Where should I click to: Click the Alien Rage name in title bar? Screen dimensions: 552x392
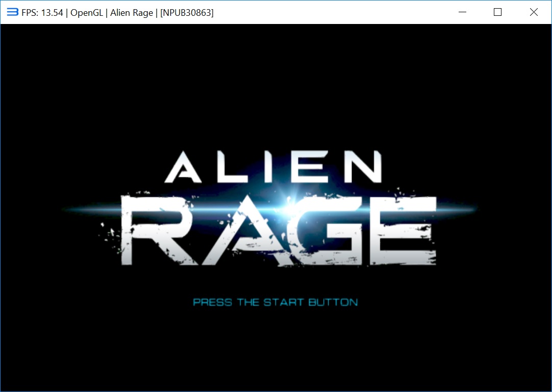point(132,13)
